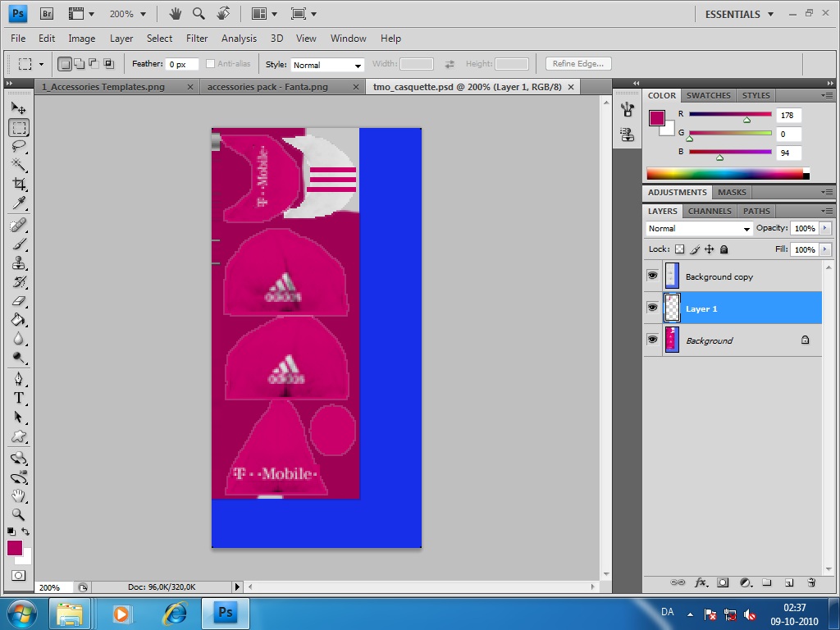
Task: Pick the Horizontal Type tool
Action: pyautogui.click(x=18, y=398)
